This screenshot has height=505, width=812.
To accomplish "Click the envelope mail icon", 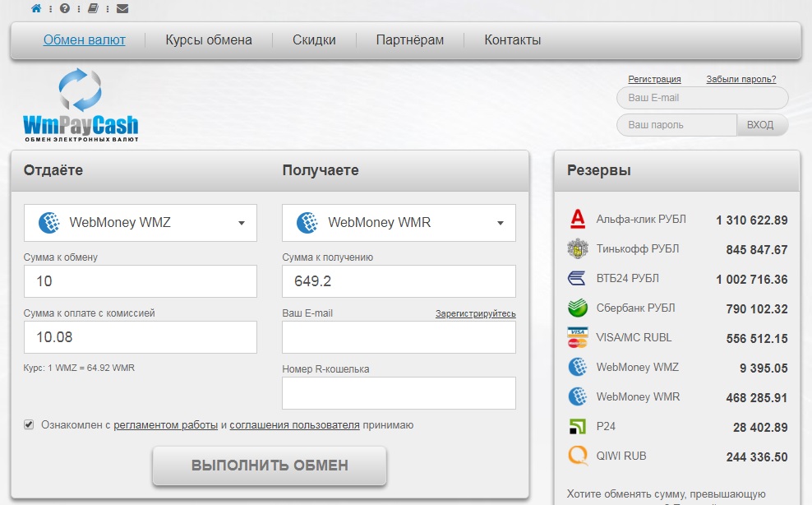I will (122, 9).
